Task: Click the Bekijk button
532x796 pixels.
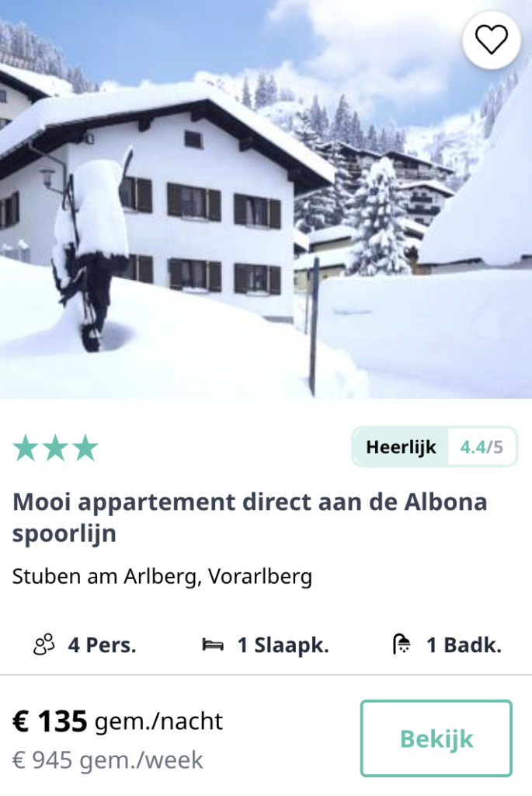Action: click(436, 738)
